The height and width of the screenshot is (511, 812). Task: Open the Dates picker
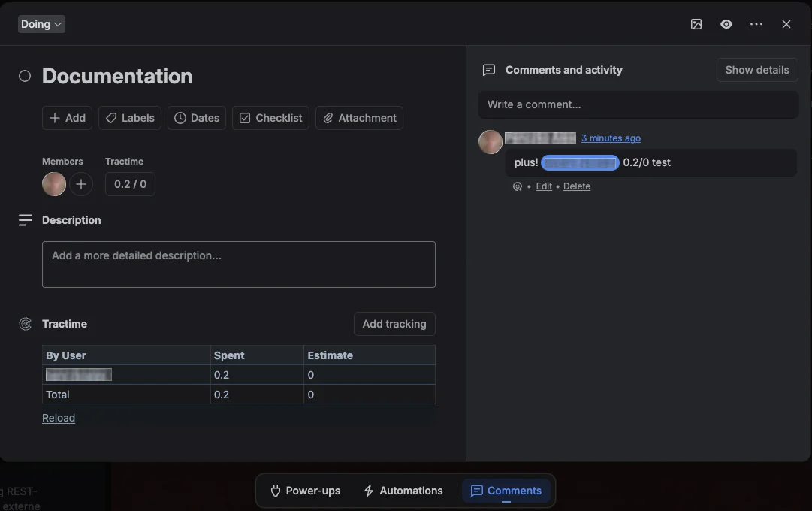click(x=197, y=118)
